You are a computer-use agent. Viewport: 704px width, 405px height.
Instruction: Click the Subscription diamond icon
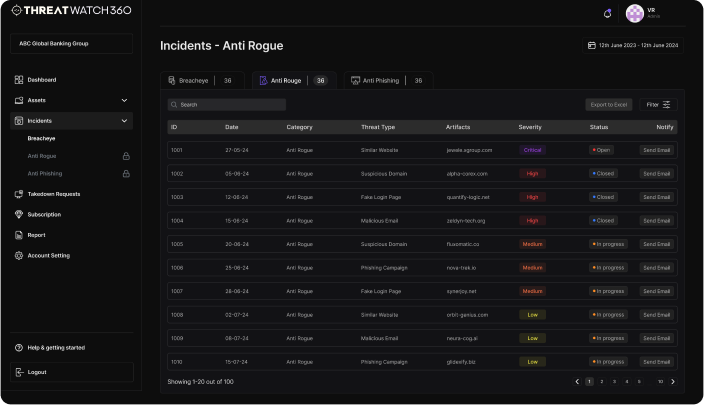[19, 214]
